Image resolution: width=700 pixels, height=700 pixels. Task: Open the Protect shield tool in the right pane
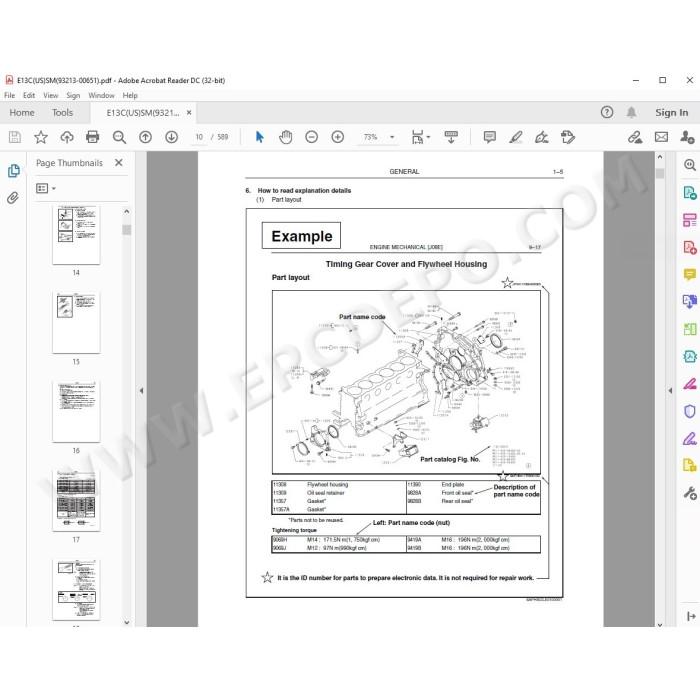[x=690, y=411]
